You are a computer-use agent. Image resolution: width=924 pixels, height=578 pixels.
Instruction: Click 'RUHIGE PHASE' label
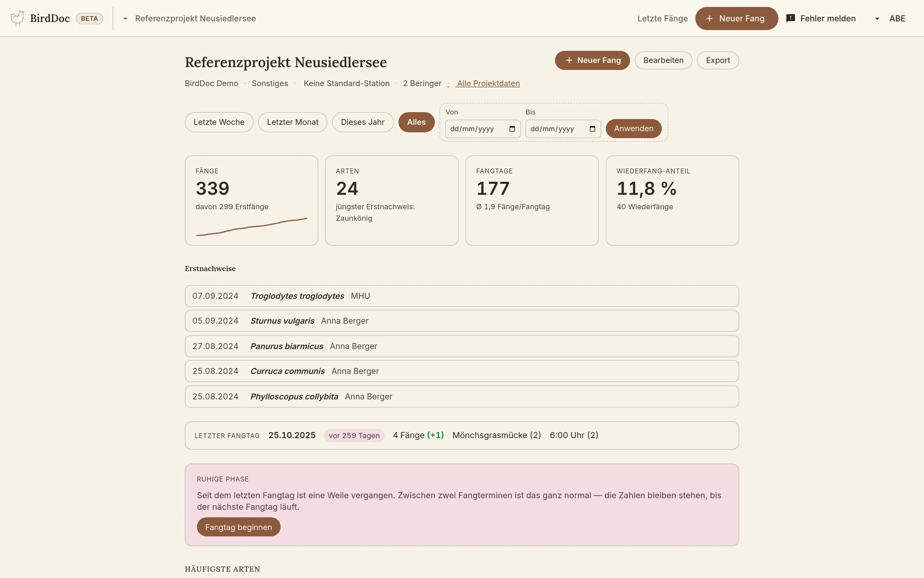pos(223,479)
